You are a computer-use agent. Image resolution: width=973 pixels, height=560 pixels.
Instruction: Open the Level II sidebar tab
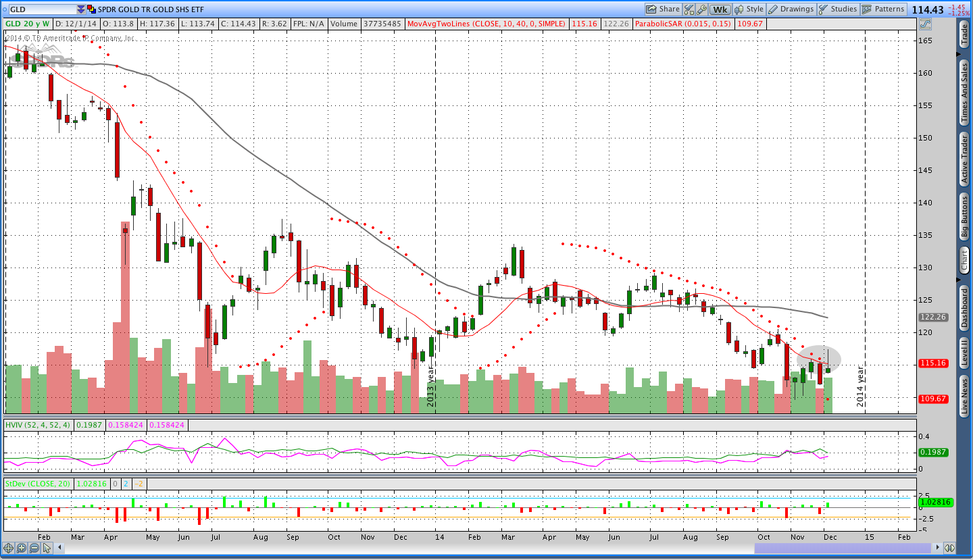[964, 353]
